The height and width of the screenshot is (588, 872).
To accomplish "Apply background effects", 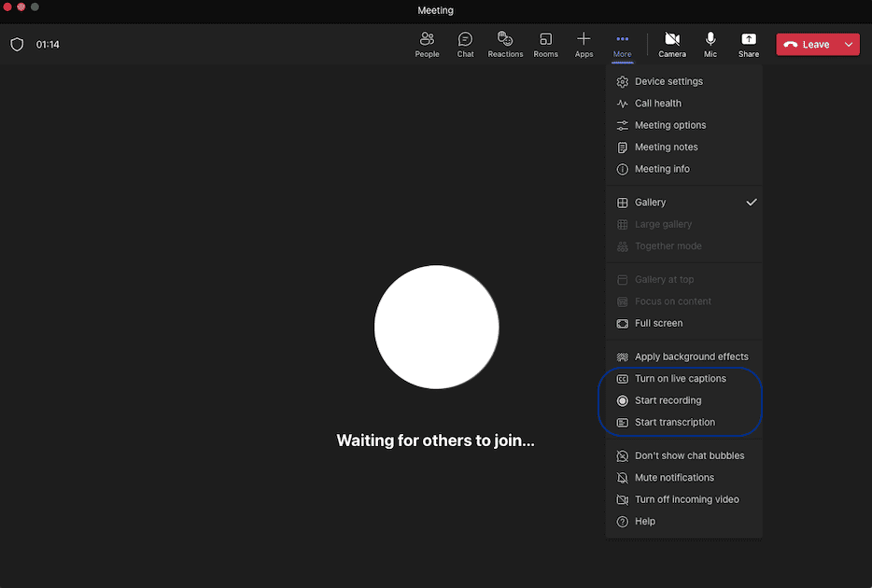I will click(x=691, y=356).
